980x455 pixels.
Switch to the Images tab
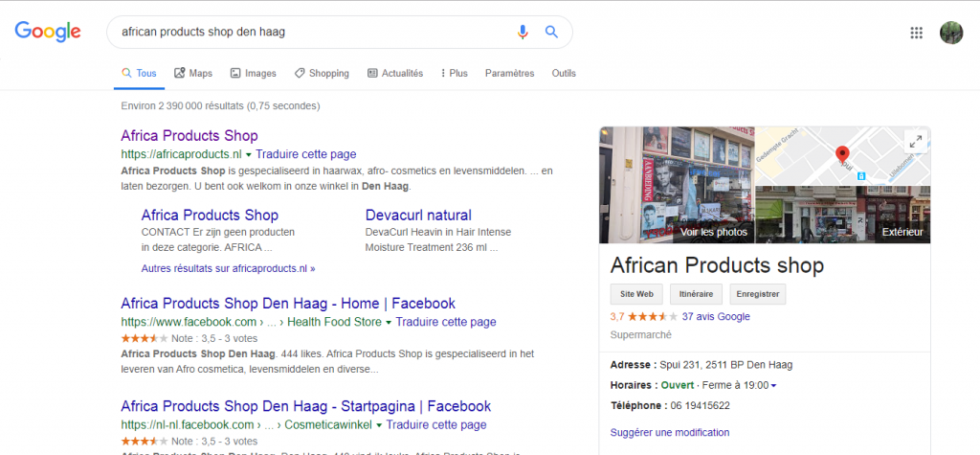tap(253, 73)
